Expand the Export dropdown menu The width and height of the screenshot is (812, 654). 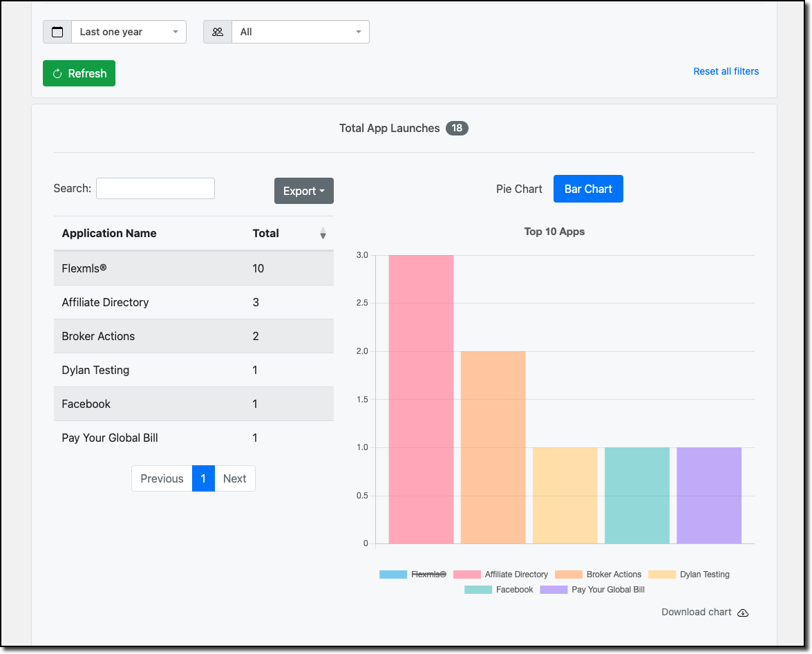click(304, 191)
